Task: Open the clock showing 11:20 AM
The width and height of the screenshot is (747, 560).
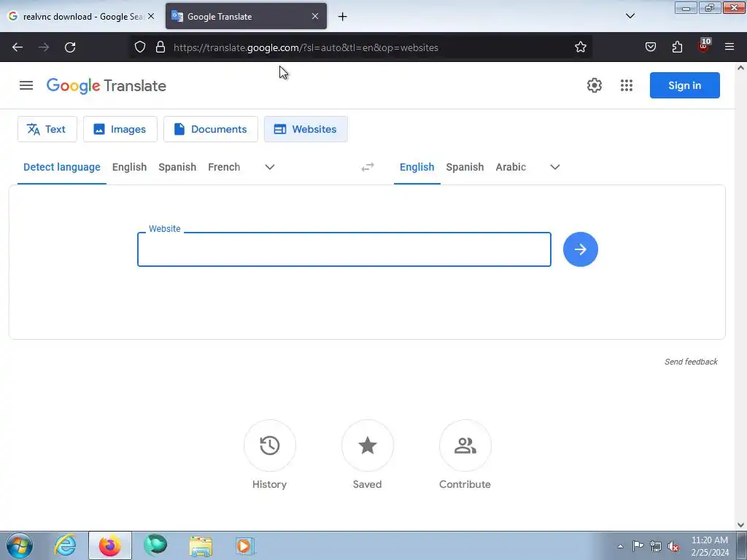Action: (709, 545)
